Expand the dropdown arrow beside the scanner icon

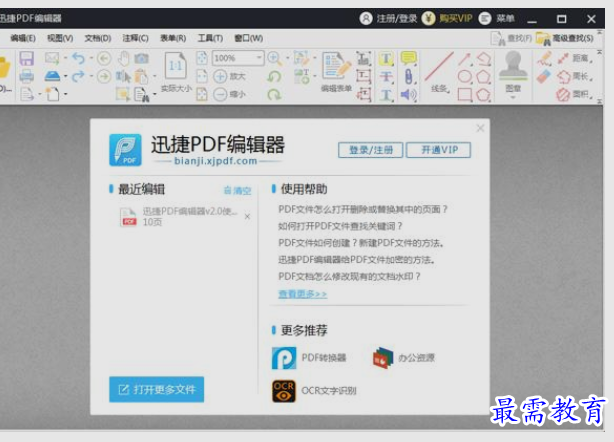[65, 76]
